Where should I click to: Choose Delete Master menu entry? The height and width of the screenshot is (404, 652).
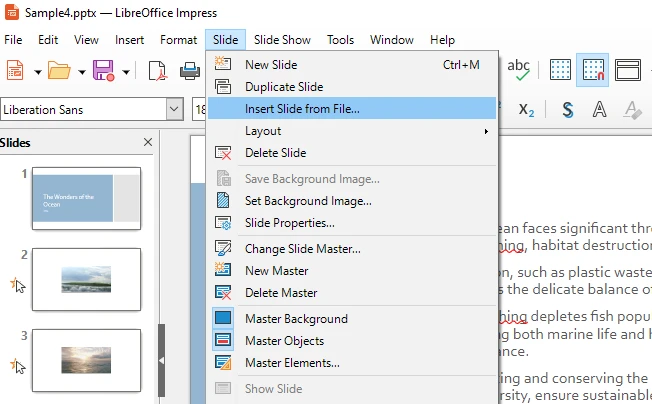click(x=352, y=293)
